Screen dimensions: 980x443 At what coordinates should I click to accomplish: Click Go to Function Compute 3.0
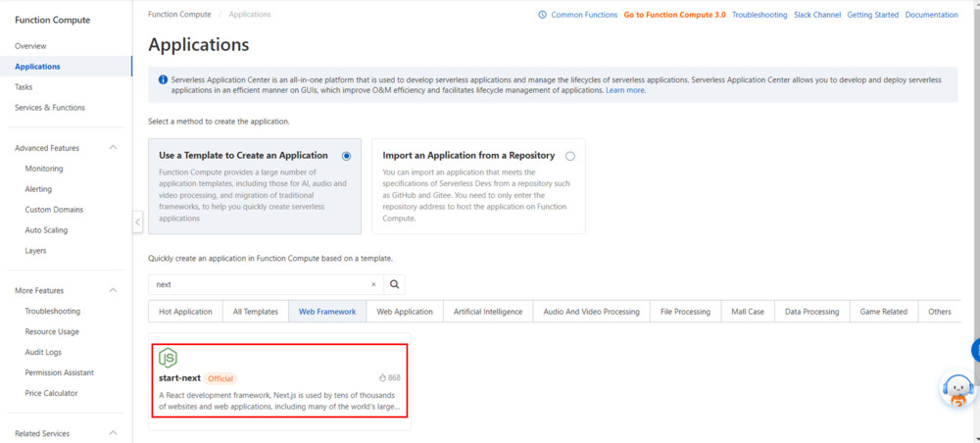(675, 15)
